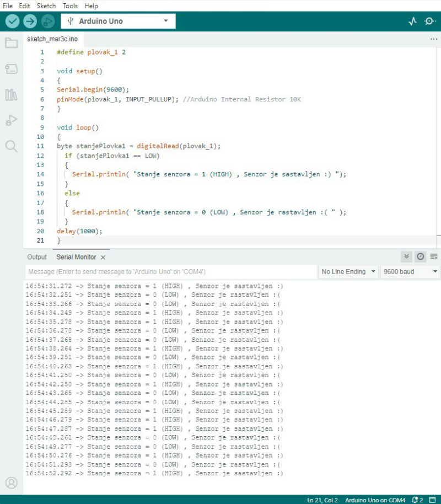Open the Sketch menu
This screenshot has width=441, height=504.
tap(46, 6)
